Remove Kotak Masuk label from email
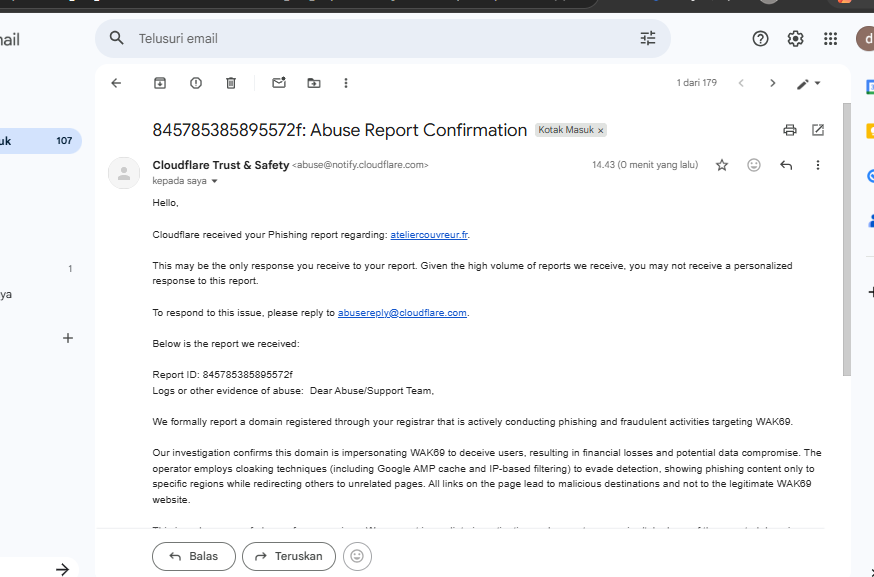This screenshot has height=577, width=874. coord(600,130)
